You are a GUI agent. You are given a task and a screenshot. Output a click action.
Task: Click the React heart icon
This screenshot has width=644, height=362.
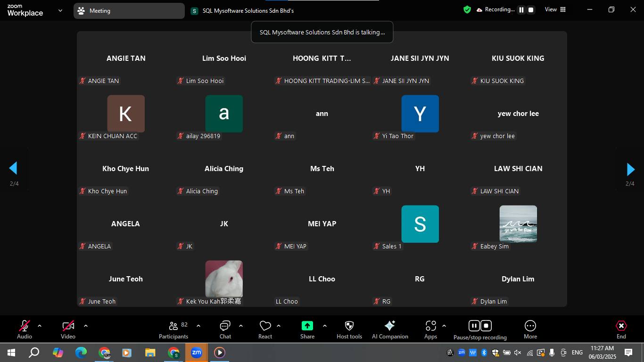pos(265,329)
